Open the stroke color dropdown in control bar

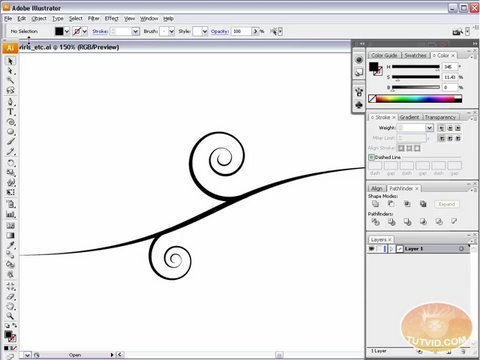(85, 31)
